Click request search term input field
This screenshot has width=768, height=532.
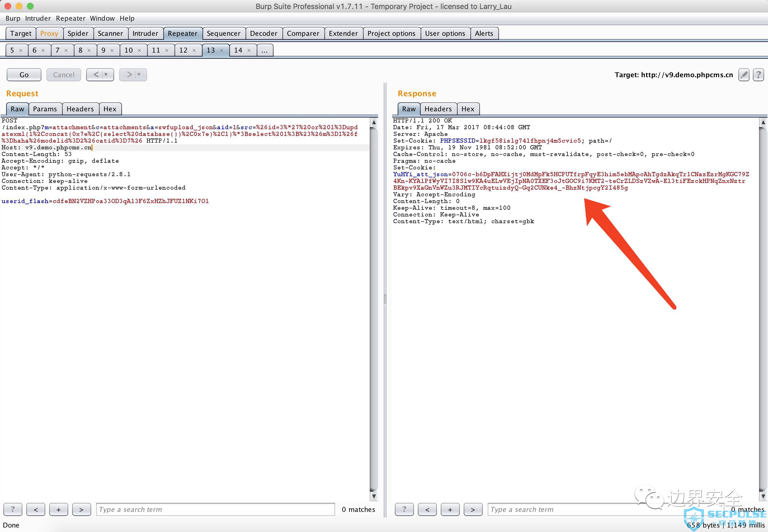(215, 509)
